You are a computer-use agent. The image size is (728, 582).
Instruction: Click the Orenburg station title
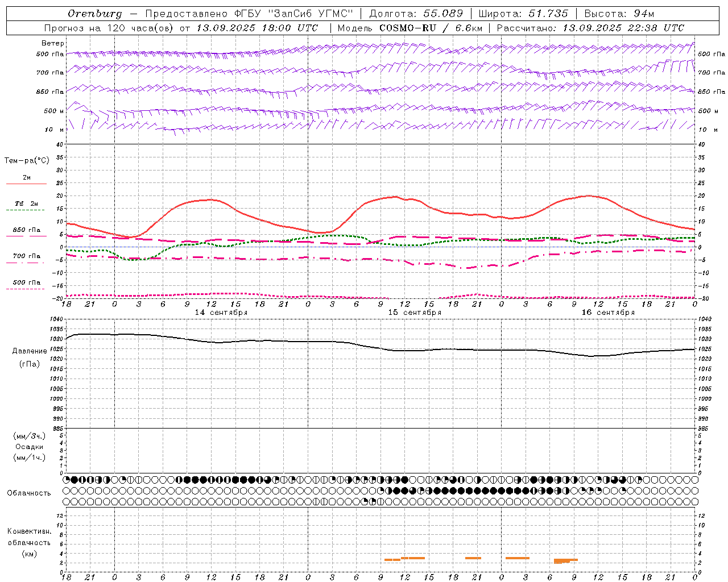click(x=94, y=14)
